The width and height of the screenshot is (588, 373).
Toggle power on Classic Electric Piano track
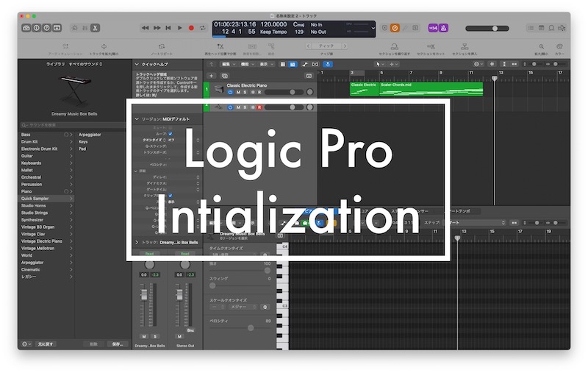tap(230, 92)
